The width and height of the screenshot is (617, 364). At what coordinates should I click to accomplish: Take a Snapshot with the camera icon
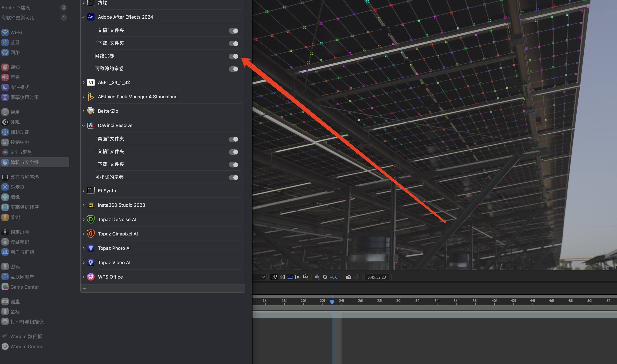click(x=349, y=277)
